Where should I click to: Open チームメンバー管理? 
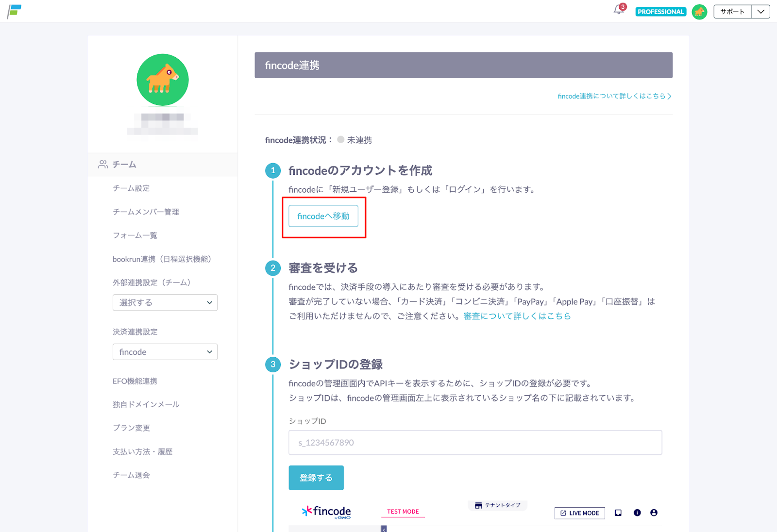click(146, 212)
